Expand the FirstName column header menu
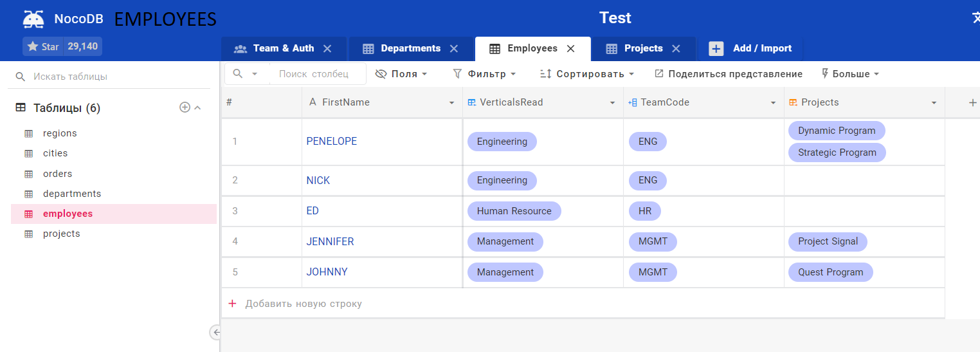 coord(451,103)
